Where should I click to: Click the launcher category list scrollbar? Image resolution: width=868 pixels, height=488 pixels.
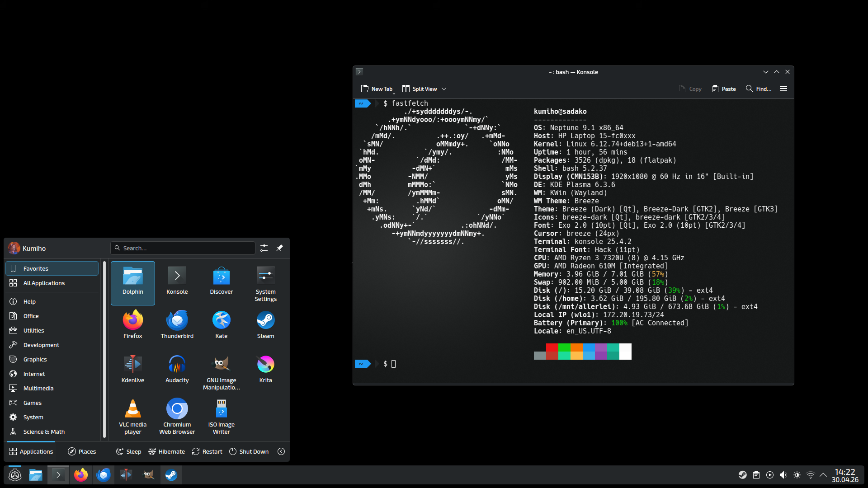click(104, 350)
